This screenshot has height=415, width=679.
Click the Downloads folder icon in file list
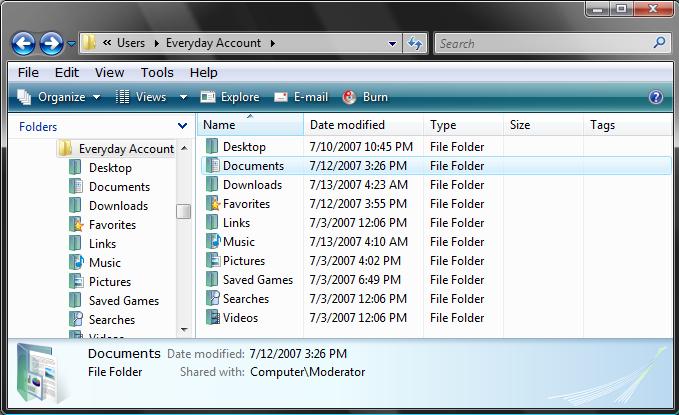[x=212, y=185]
